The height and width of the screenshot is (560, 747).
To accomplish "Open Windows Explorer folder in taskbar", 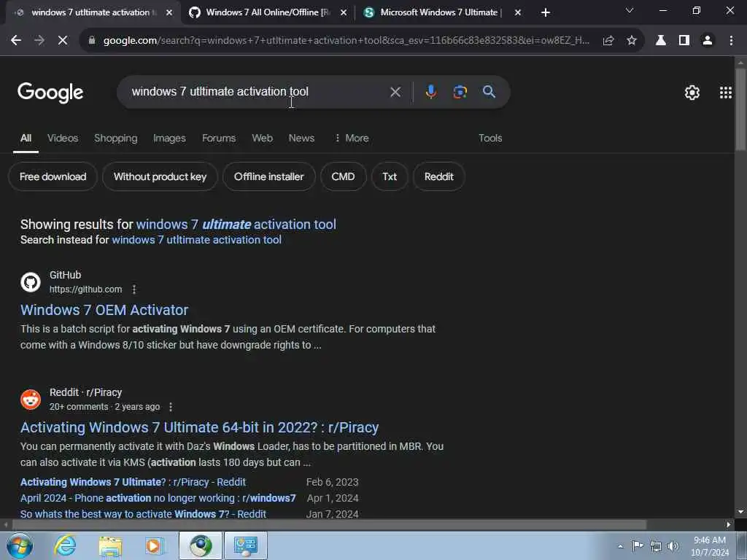I will pyautogui.click(x=111, y=545).
